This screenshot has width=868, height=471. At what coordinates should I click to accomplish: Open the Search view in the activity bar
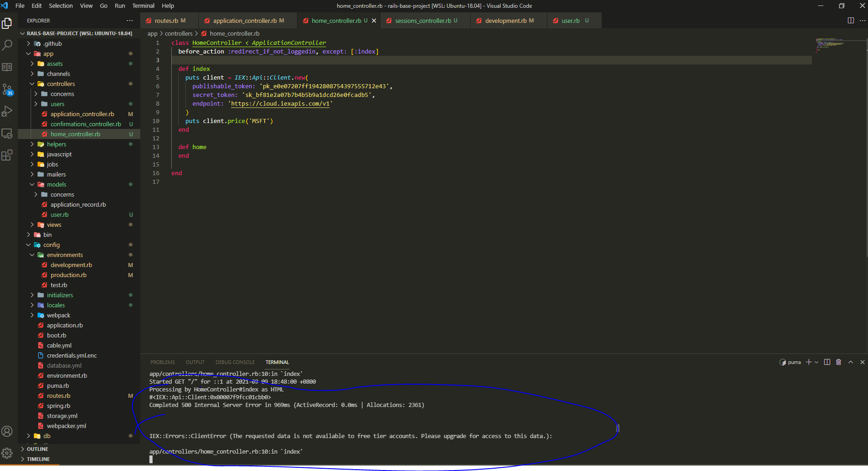[x=7, y=44]
